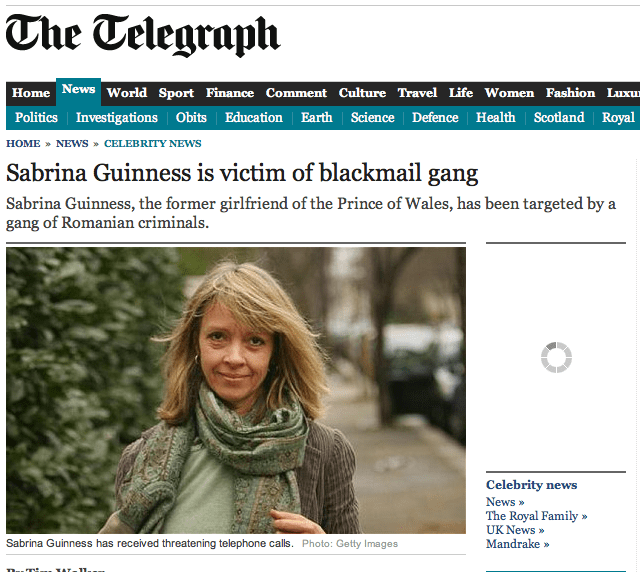This screenshot has height=572, width=640.
Task: Open Investigations in the sub-navigation
Action: point(117,118)
